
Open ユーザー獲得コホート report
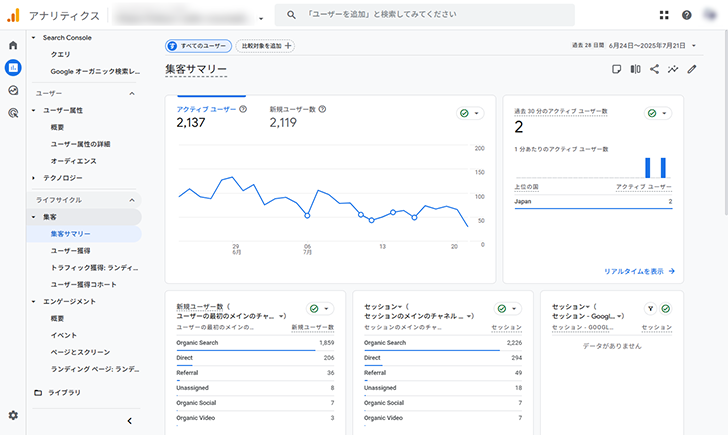83,285
